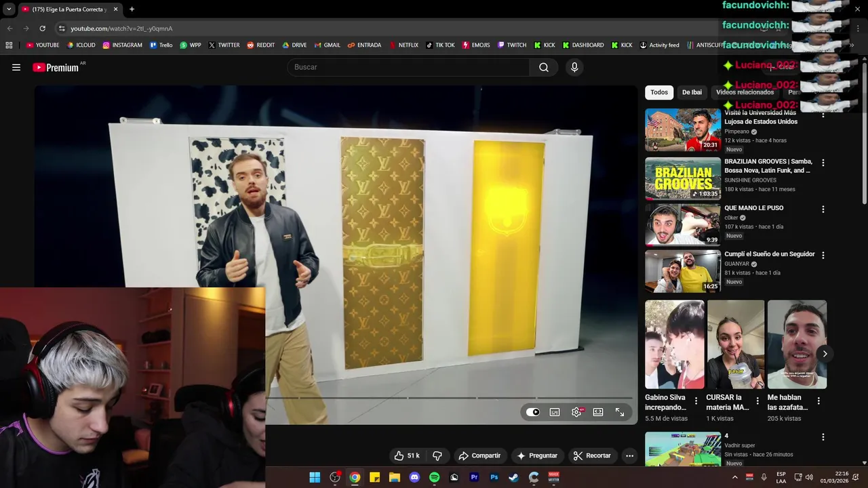
Task: Toggle the video autoplay switch
Action: pos(533,412)
